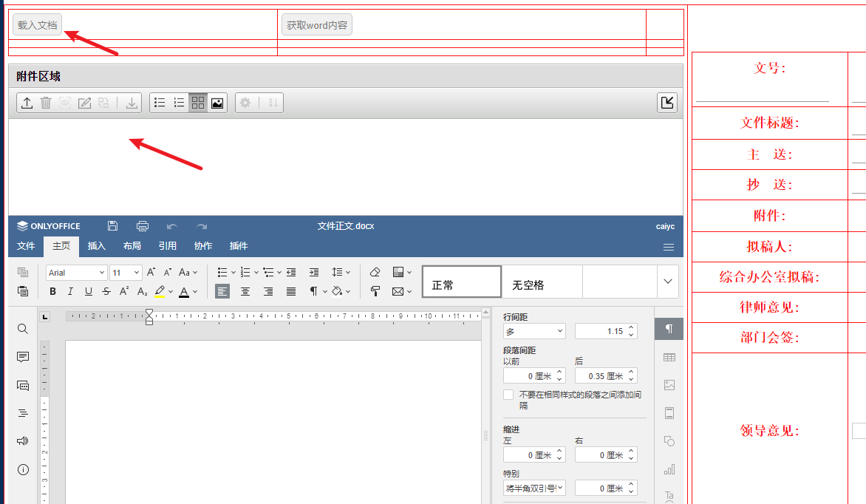
Task: Switch to the 协作 tab
Action: coord(203,246)
